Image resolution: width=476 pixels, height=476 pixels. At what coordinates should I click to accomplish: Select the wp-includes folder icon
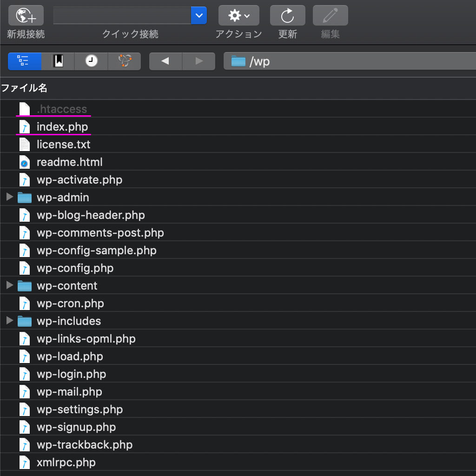pos(25,321)
